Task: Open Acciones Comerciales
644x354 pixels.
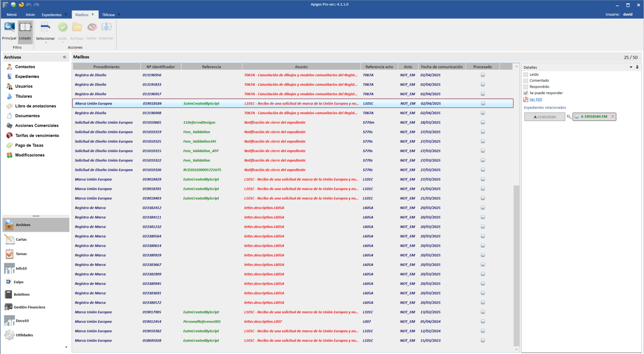Action: coord(37,126)
